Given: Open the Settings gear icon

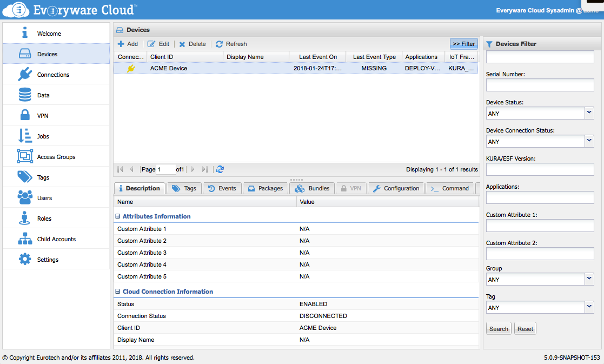Looking at the screenshot, I should click(25, 259).
